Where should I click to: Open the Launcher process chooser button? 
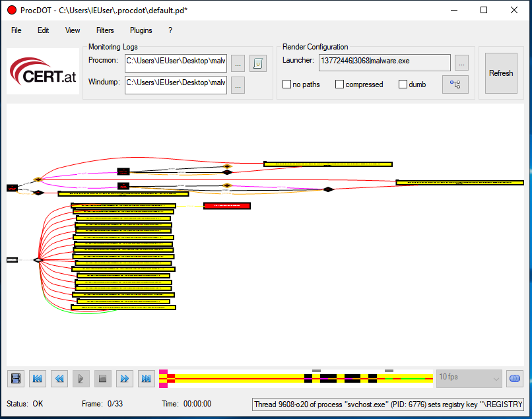[461, 63]
